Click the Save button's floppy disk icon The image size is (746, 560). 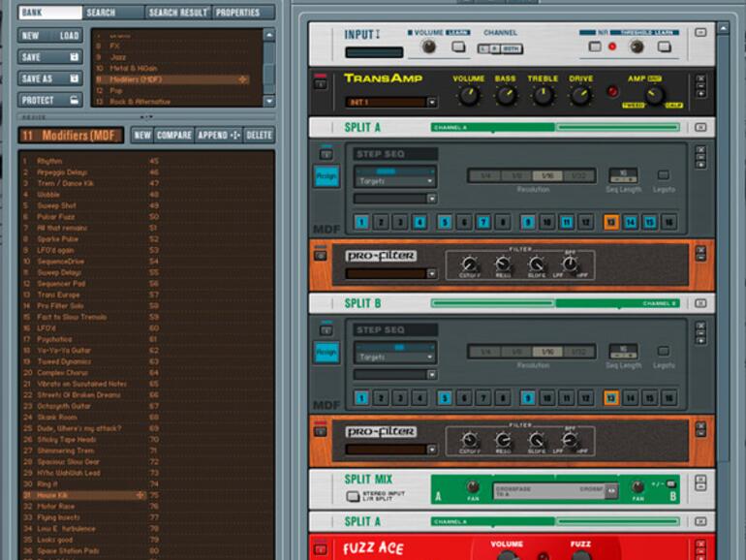(x=74, y=57)
